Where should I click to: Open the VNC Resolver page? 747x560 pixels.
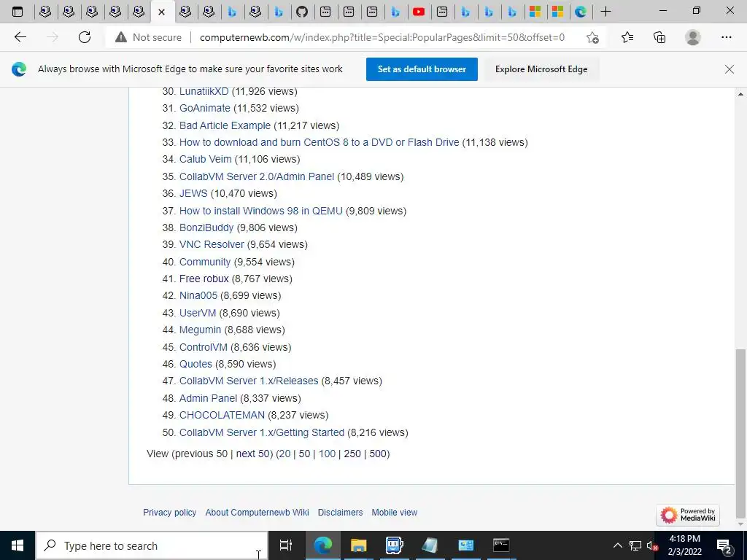coord(212,244)
